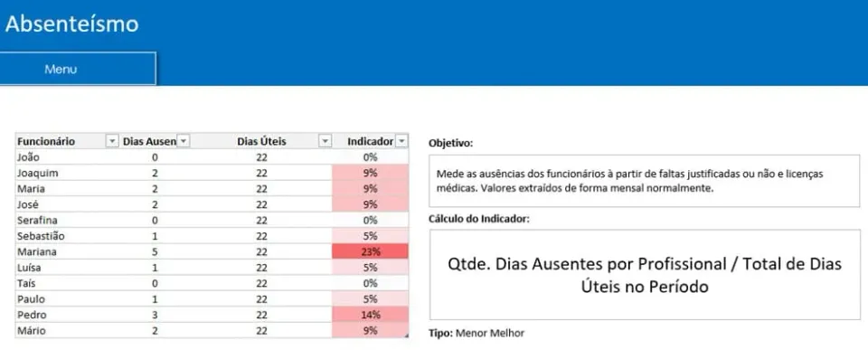Click the Objetivo description text box
Image resolution: width=868 pixels, height=350 pixels.
click(x=645, y=181)
